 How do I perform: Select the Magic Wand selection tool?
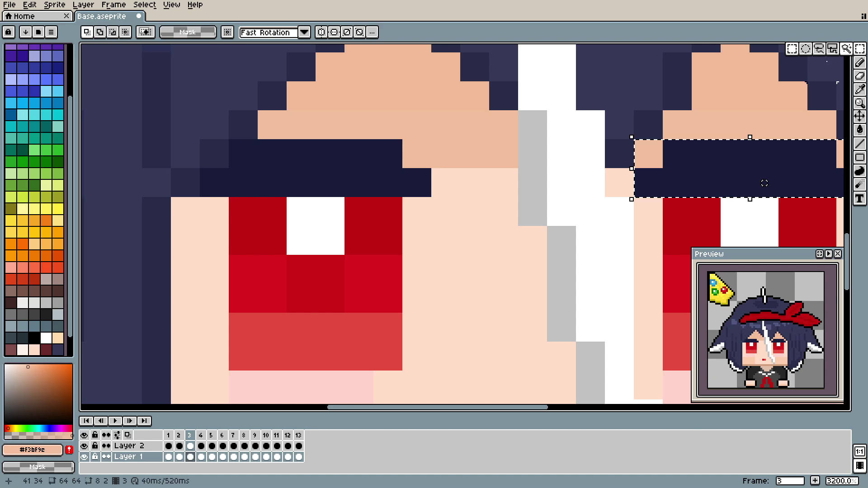[x=846, y=49]
